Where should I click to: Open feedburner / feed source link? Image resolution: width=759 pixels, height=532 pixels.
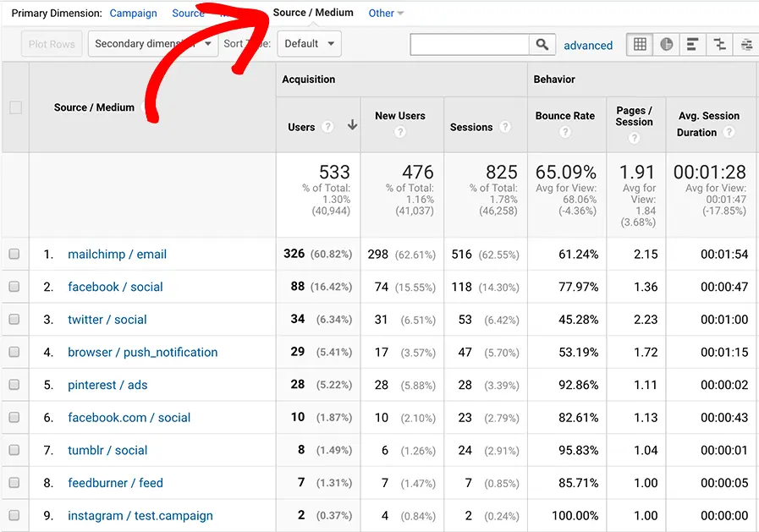click(x=115, y=483)
